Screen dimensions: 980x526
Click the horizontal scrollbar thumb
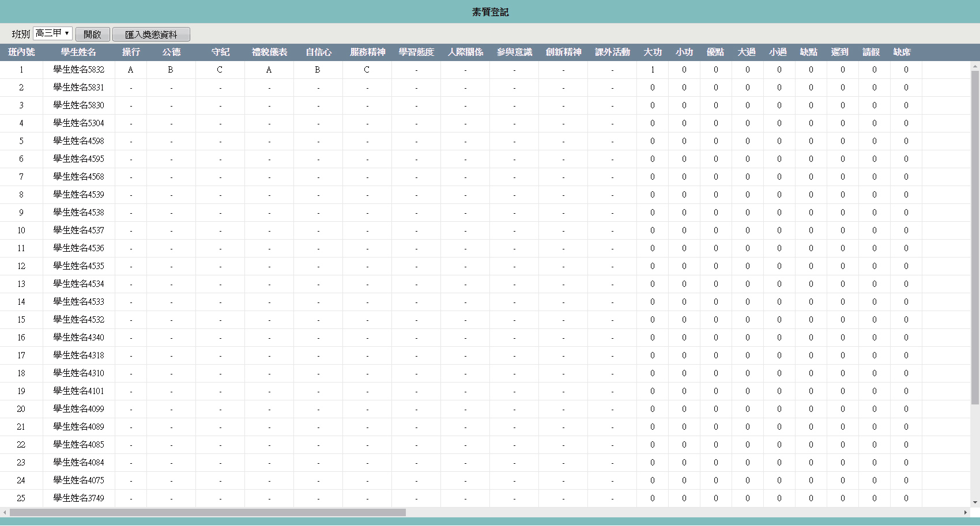(x=208, y=512)
